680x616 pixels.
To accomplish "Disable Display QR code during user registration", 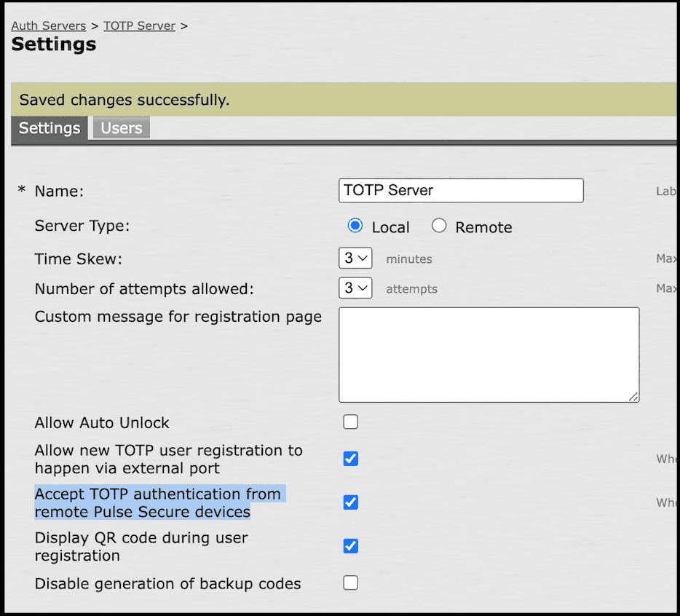I will 350,545.
